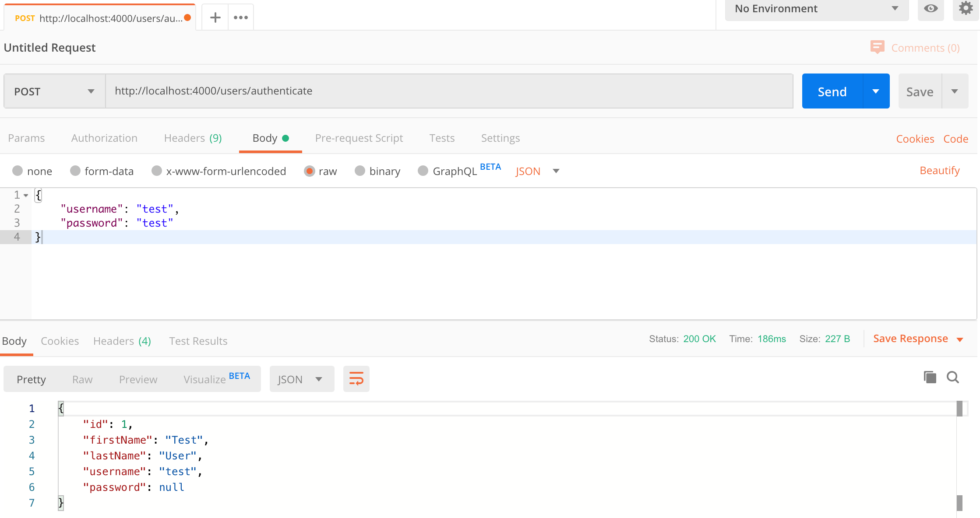Click the Beautify link

coord(939,171)
